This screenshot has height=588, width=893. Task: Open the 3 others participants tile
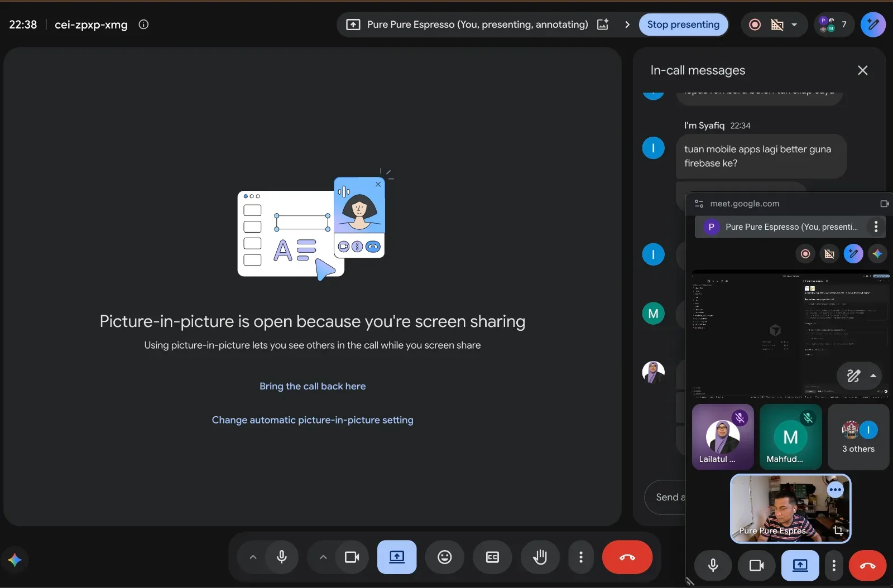[x=858, y=437]
